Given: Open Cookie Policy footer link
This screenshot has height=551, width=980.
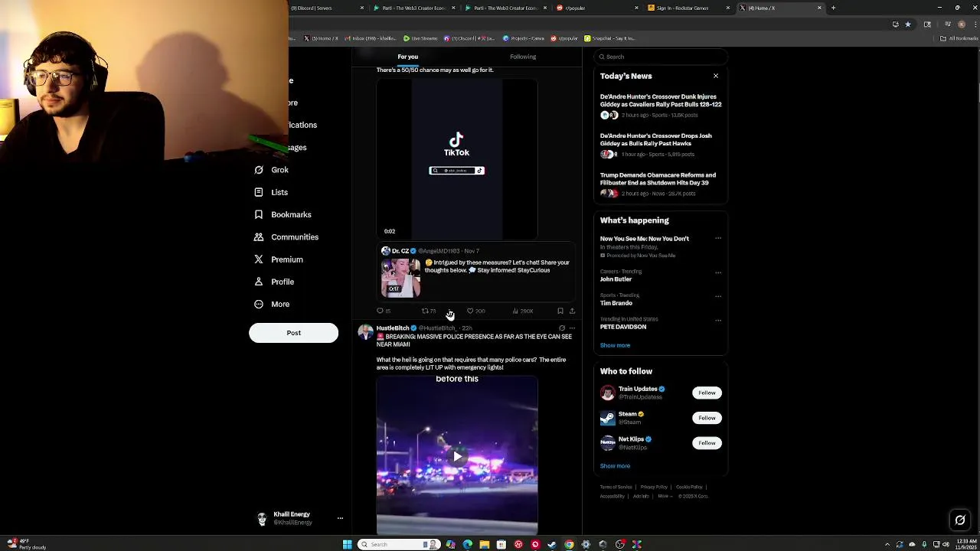Looking at the screenshot, I should 689,487.
